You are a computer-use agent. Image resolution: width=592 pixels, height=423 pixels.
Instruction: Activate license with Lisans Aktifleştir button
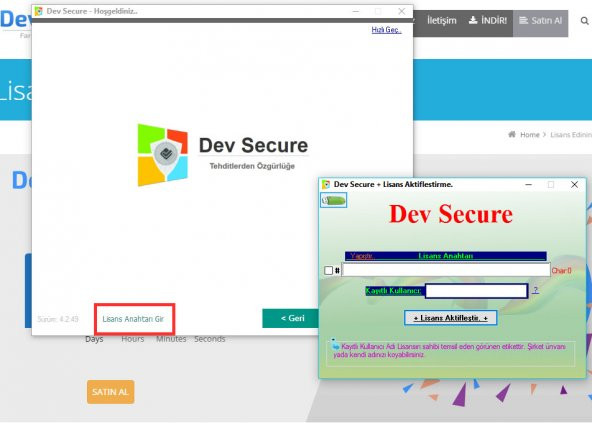tap(450, 318)
